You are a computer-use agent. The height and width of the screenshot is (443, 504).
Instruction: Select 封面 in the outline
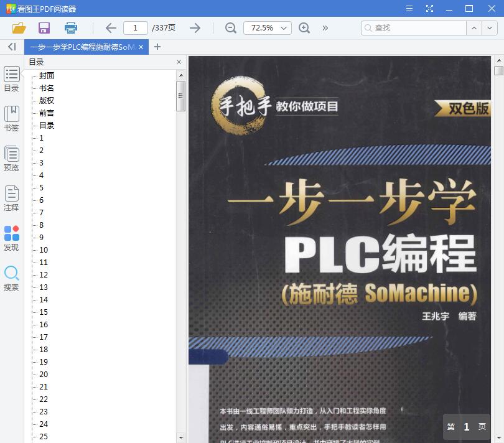tap(47, 76)
